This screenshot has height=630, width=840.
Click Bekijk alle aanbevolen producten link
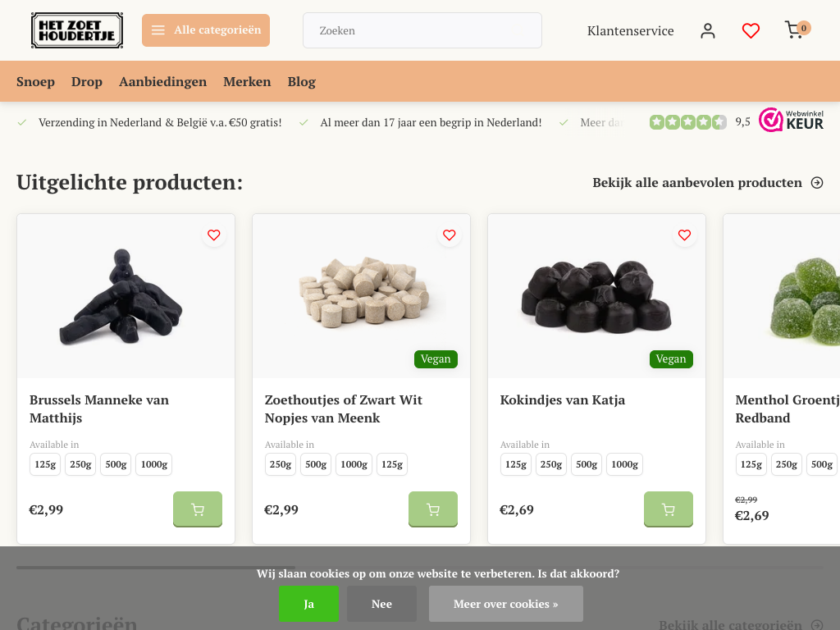(x=707, y=182)
